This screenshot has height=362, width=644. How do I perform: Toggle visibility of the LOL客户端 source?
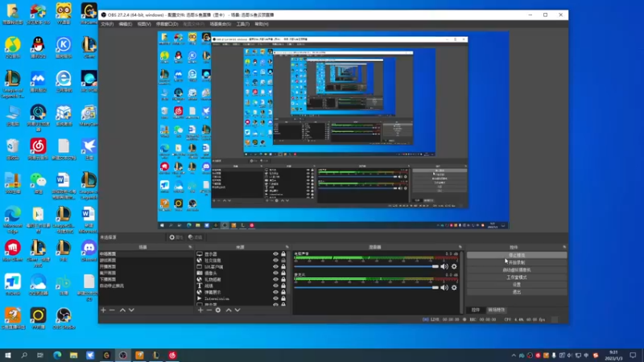(x=275, y=267)
